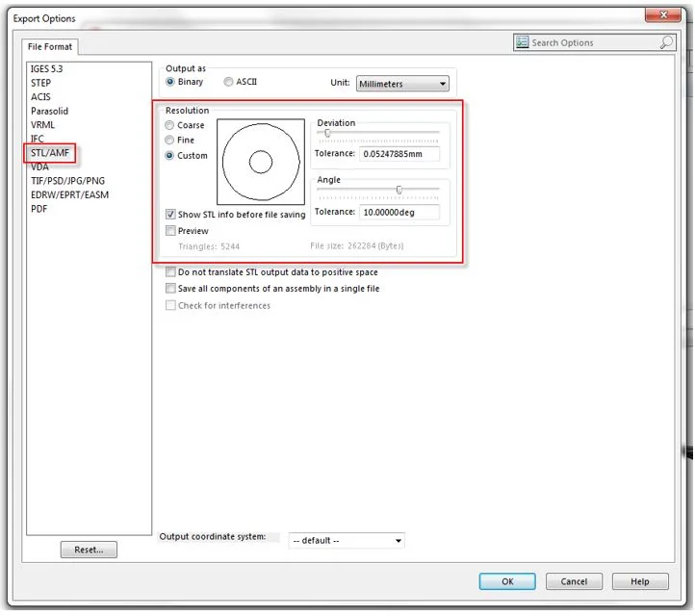Open the Unit Millimeters dropdown
695x616 pixels.
point(402,84)
